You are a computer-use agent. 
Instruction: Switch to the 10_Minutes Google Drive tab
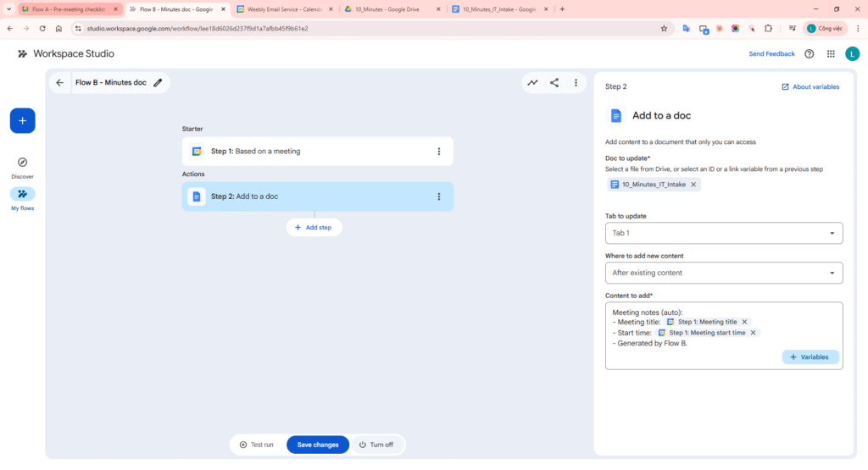(392, 8)
